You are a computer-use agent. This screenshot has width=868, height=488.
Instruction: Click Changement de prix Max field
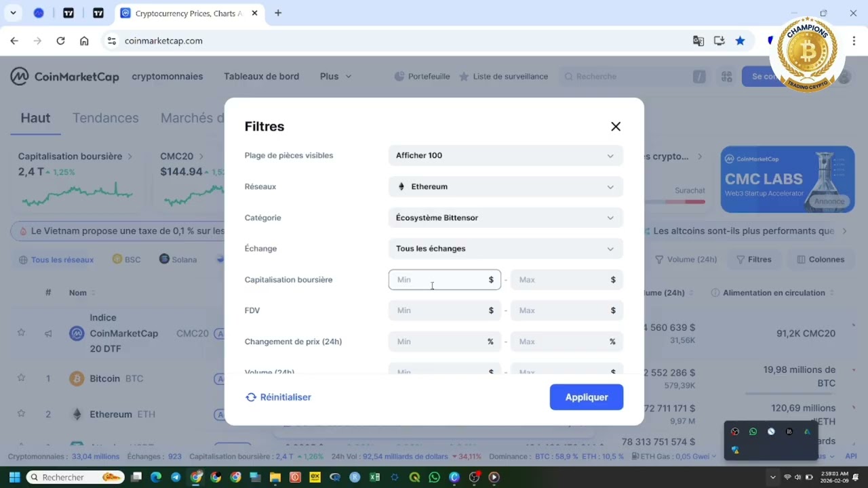click(566, 342)
